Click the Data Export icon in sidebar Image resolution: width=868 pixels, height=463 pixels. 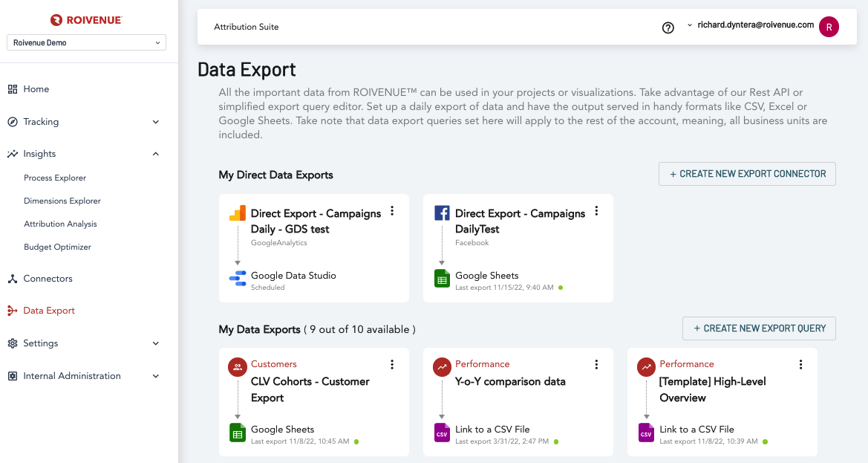pyautogui.click(x=12, y=311)
